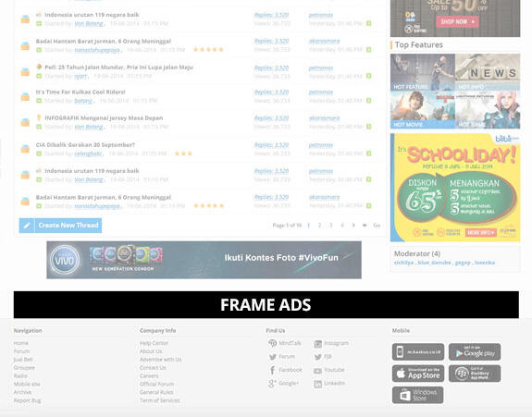Click Term of Services in Company Info
This screenshot has height=417, width=532.
(160, 400)
